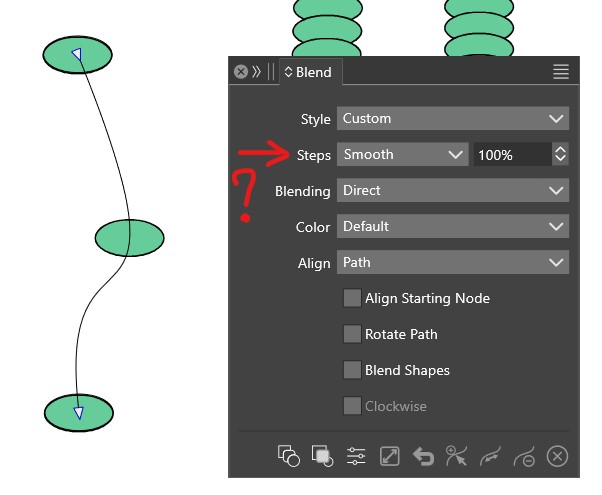Select the Blend tab

tap(311, 72)
